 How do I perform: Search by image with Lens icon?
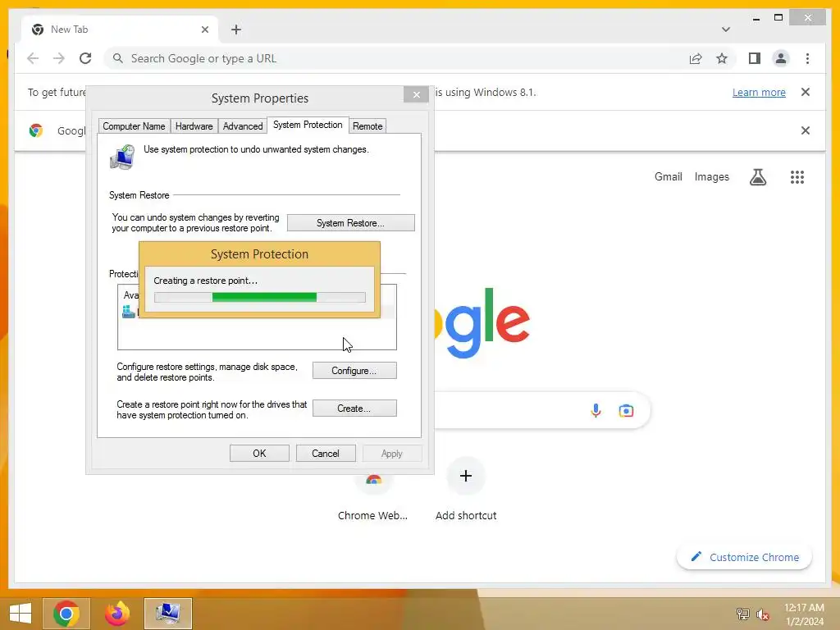(626, 410)
